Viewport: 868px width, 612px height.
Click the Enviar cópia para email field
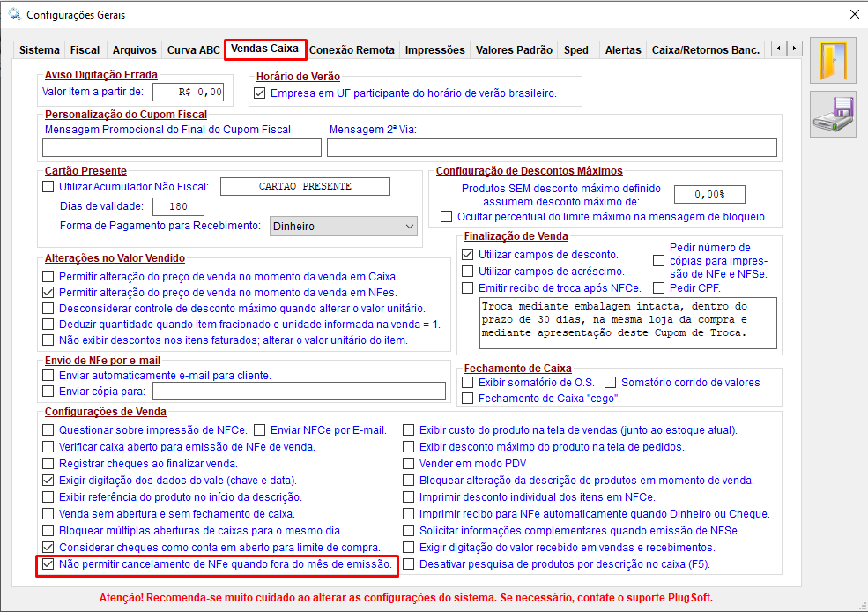coord(299,391)
